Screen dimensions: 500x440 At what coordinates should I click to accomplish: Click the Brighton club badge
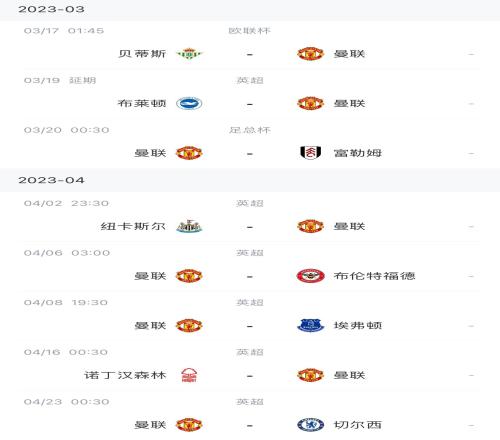[x=189, y=103]
